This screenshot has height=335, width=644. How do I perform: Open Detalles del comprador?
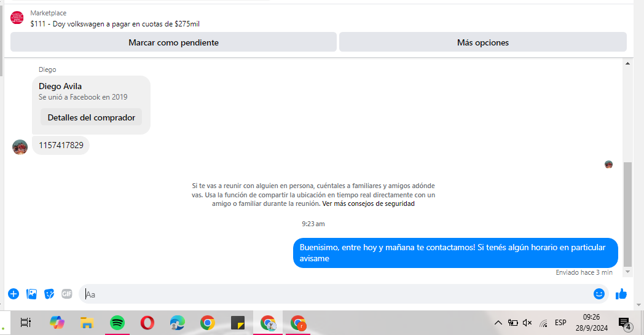click(x=91, y=117)
